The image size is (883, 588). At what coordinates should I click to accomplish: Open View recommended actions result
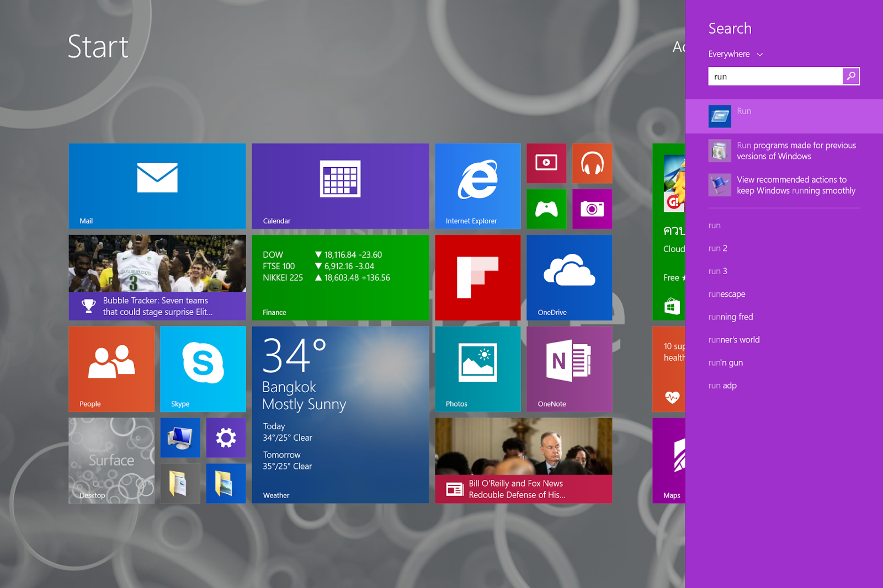[784, 185]
